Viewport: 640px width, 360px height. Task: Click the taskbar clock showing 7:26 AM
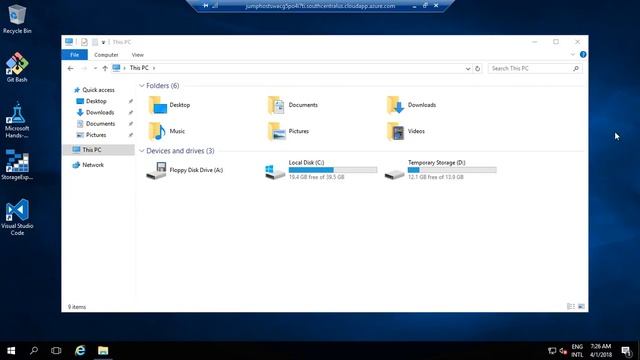pyautogui.click(x=601, y=351)
